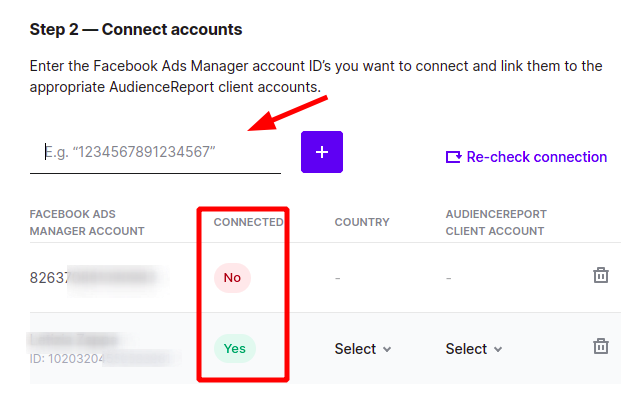
Task: Click the ID: 10203204 account text
Action: click(x=100, y=359)
